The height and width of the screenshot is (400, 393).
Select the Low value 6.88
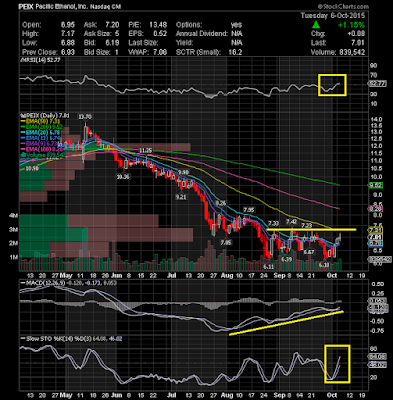click(x=68, y=43)
